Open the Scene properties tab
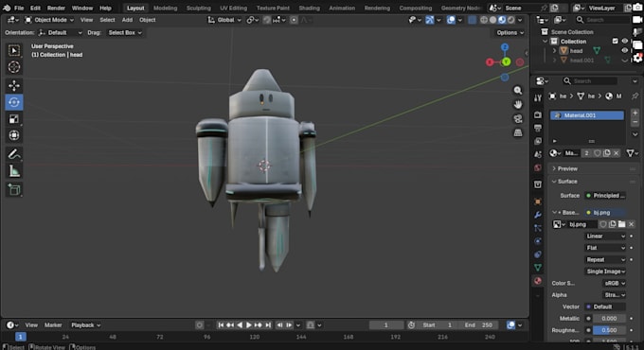The height and width of the screenshot is (350, 644). [x=538, y=154]
